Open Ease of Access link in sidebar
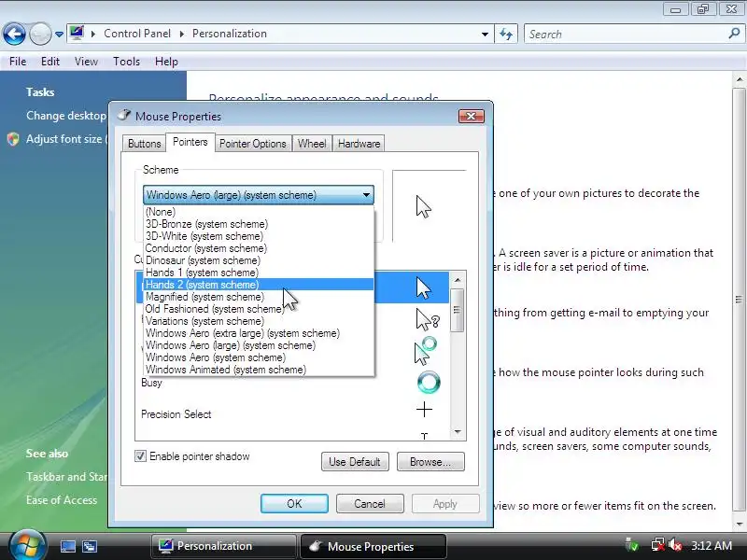 62,500
